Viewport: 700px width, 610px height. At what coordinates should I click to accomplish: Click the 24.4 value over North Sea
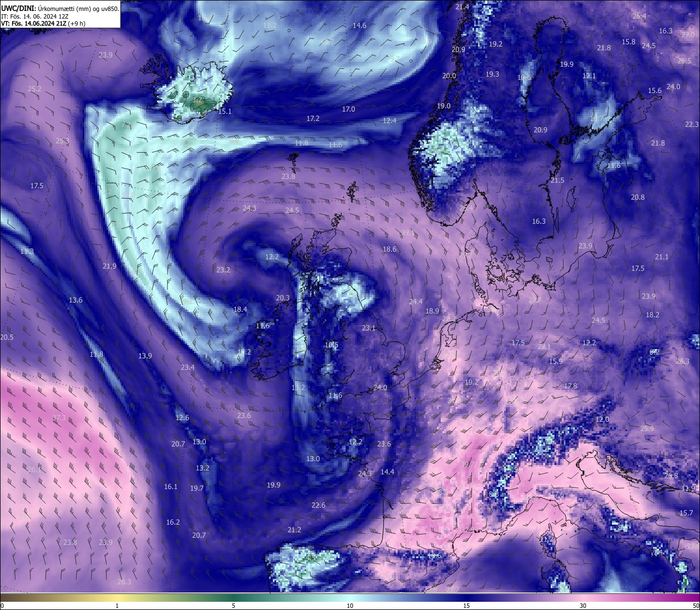click(416, 301)
